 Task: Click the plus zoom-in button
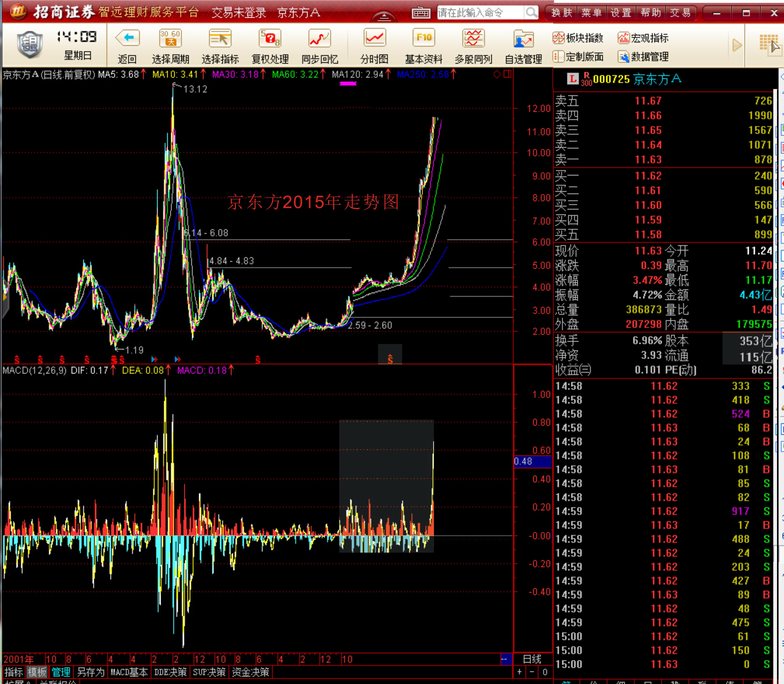(519, 672)
